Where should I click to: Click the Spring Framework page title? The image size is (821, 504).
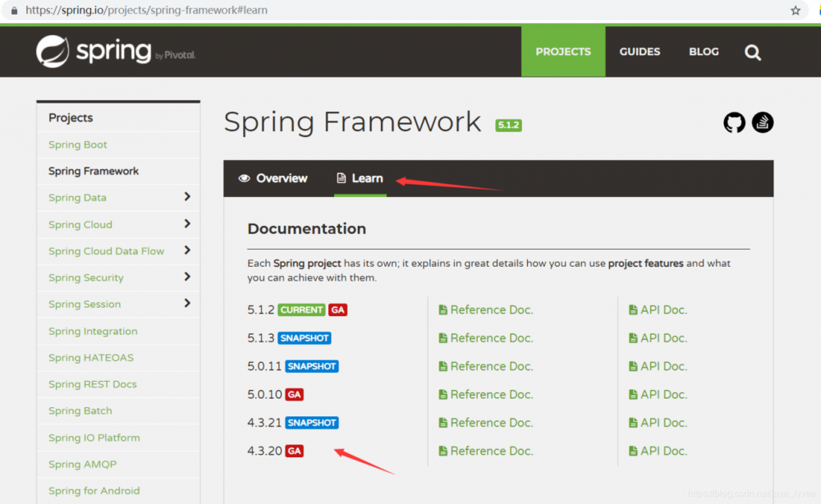tap(352, 122)
